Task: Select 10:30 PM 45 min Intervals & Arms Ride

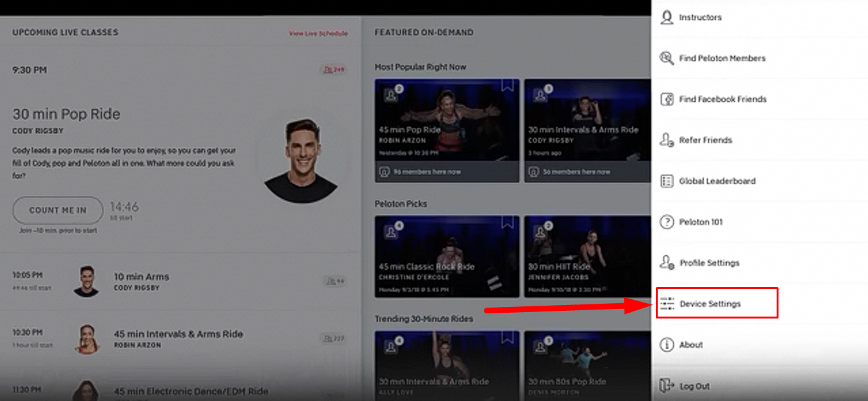Action: pyautogui.click(x=180, y=338)
